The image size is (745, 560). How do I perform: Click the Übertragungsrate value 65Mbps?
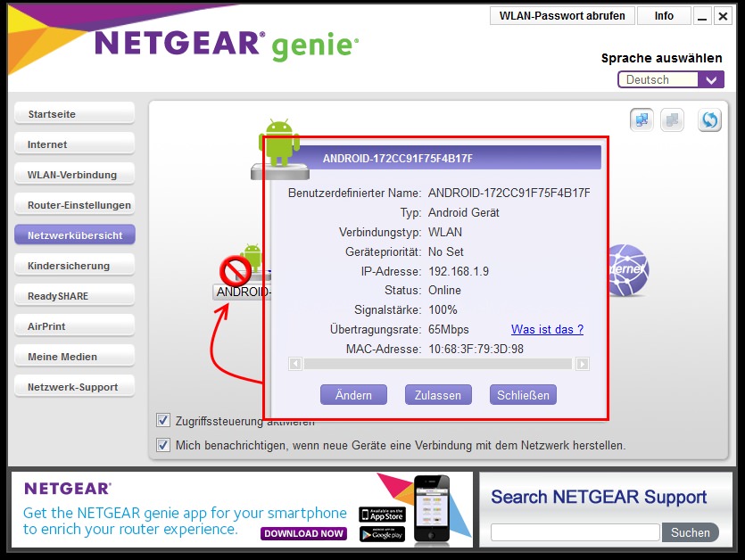pyautogui.click(x=449, y=329)
